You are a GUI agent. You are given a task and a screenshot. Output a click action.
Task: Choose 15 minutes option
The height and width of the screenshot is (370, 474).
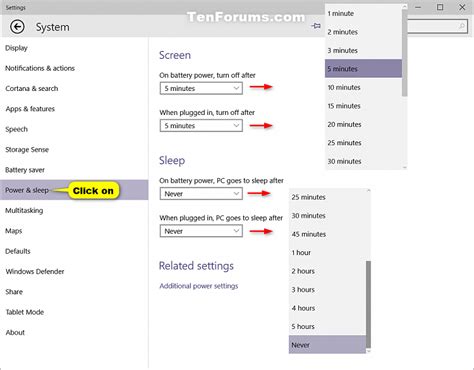click(x=363, y=106)
